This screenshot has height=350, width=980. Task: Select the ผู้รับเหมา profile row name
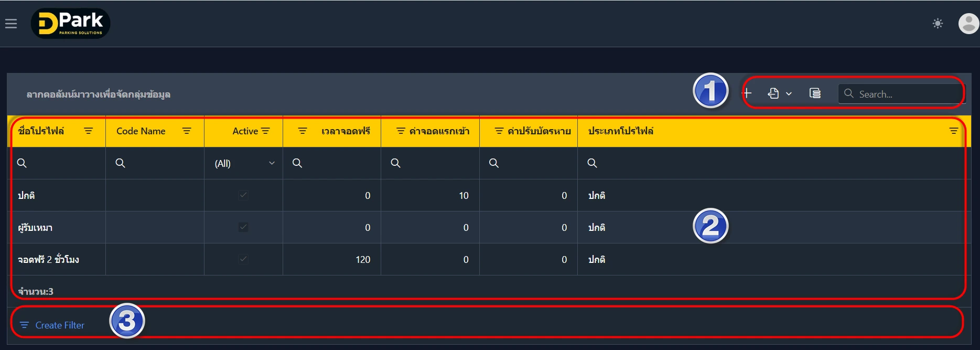(x=35, y=228)
